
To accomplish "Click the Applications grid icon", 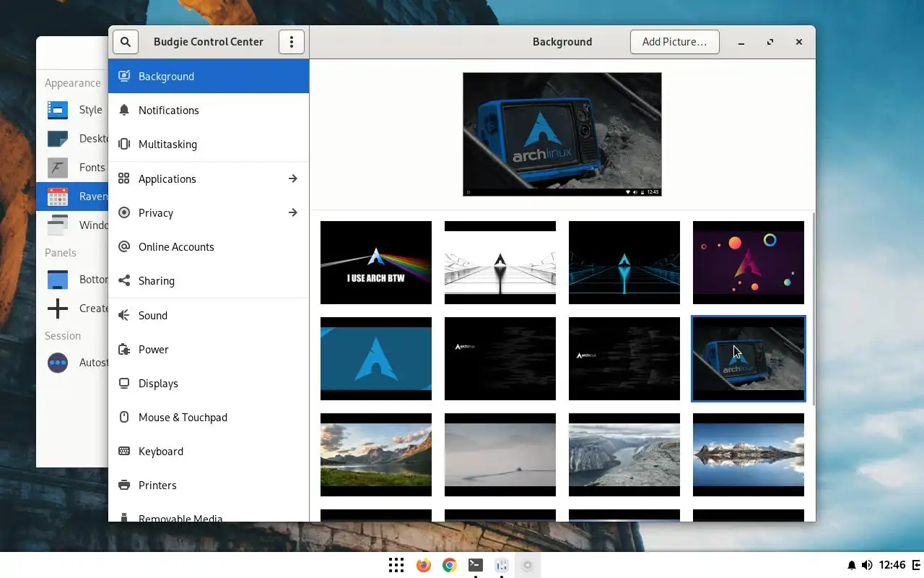I will pos(124,178).
